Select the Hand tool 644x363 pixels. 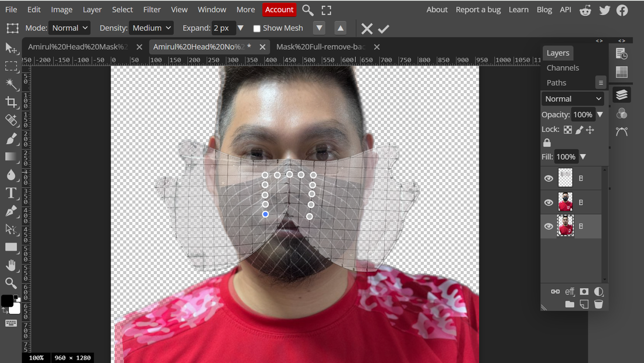coord(11,265)
